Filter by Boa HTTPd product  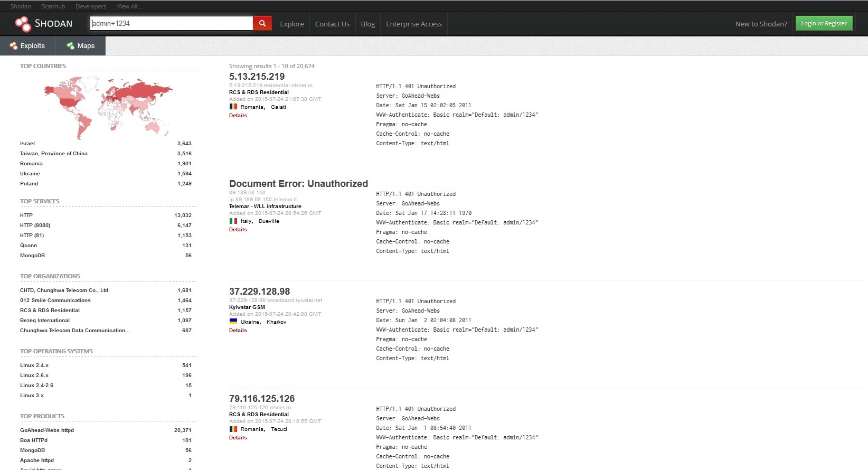click(x=34, y=440)
